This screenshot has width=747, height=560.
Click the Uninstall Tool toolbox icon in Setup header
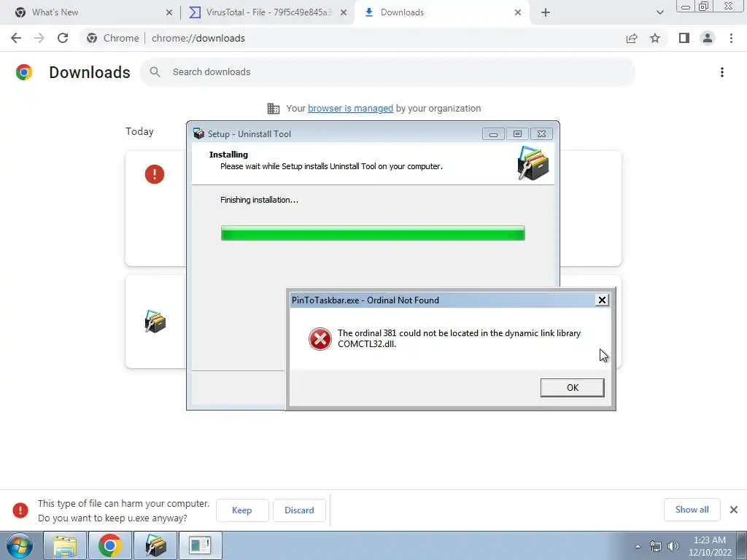point(533,163)
